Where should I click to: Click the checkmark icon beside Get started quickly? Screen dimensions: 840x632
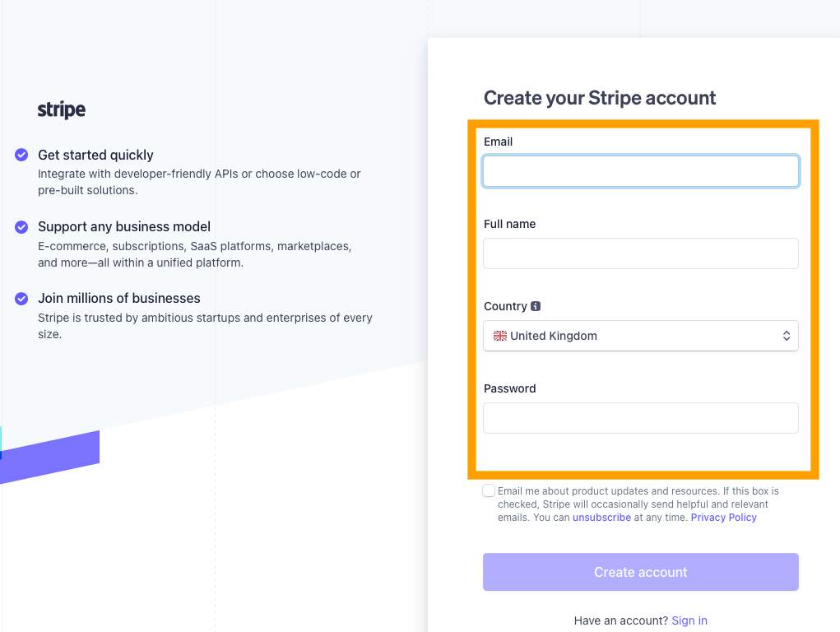[x=21, y=155]
